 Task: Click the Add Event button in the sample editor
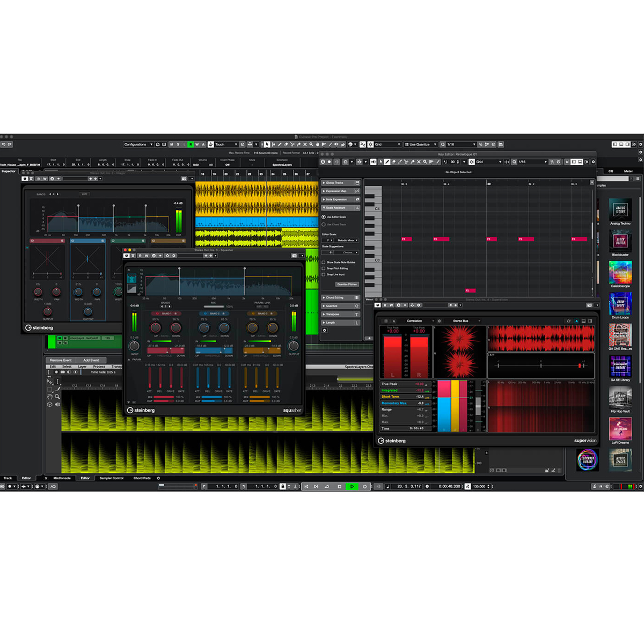point(91,360)
